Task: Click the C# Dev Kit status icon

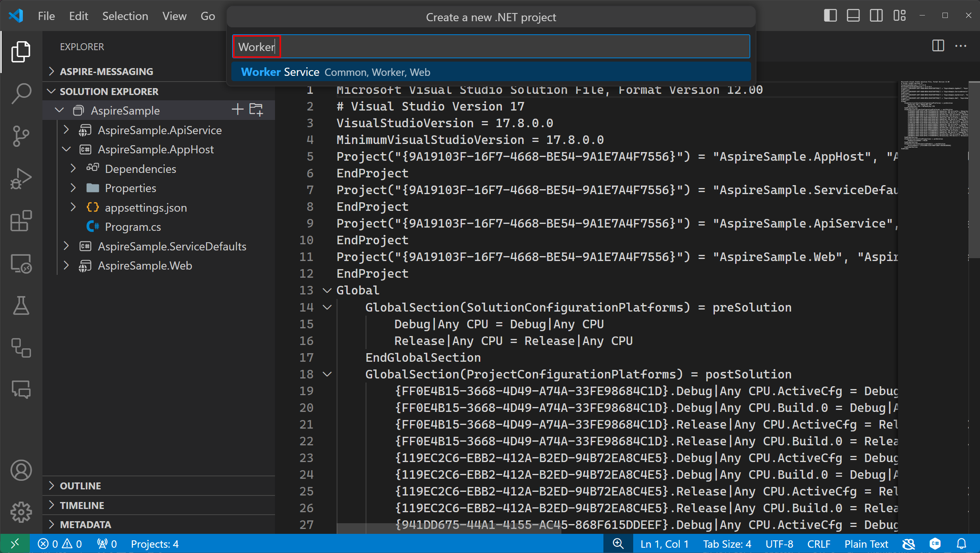Action: (935, 544)
